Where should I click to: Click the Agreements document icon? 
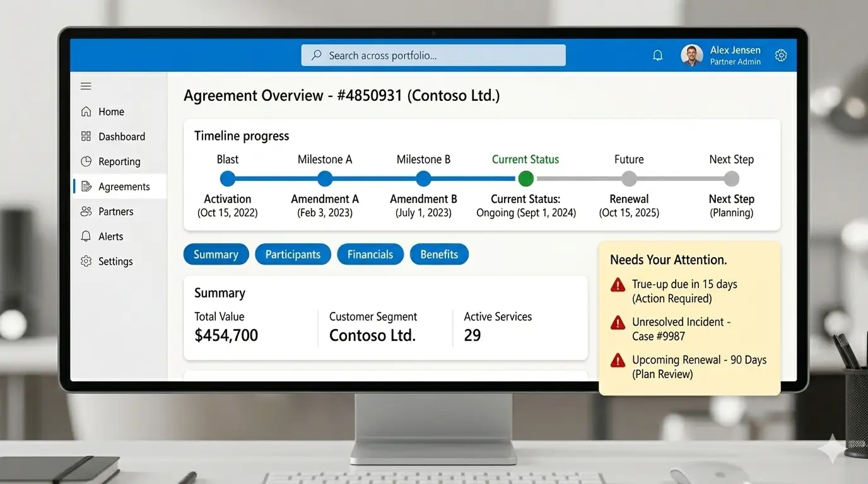[x=86, y=186]
